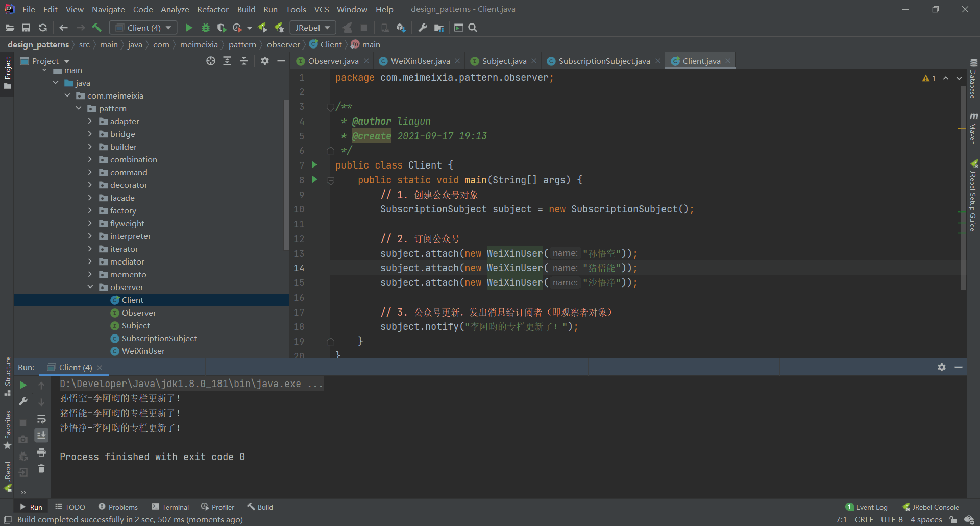This screenshot has height=526, width=980.
Task: Toggle soft-wrap in Run console
Action: coord(41,419)
